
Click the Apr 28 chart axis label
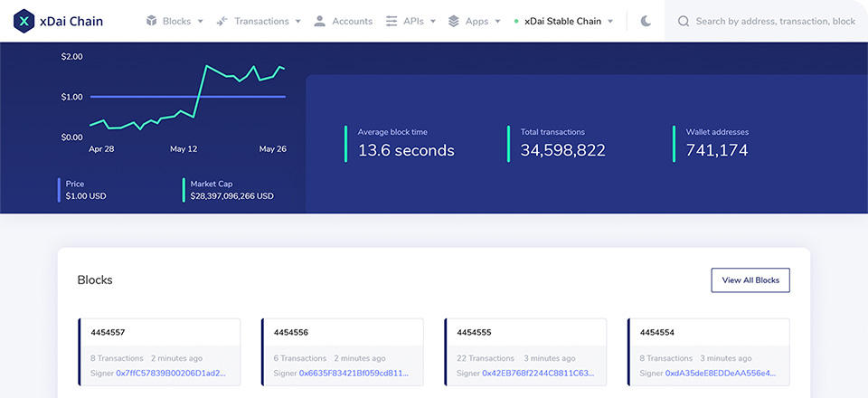click(x=101, y=149)
